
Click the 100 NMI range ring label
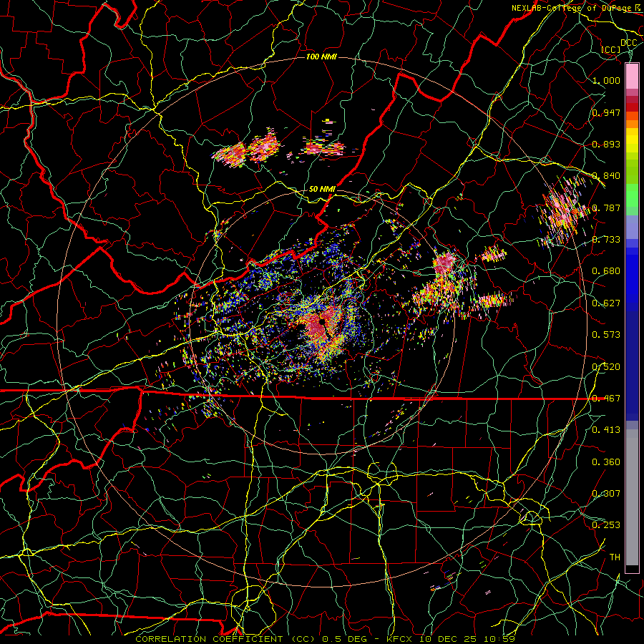321,57
